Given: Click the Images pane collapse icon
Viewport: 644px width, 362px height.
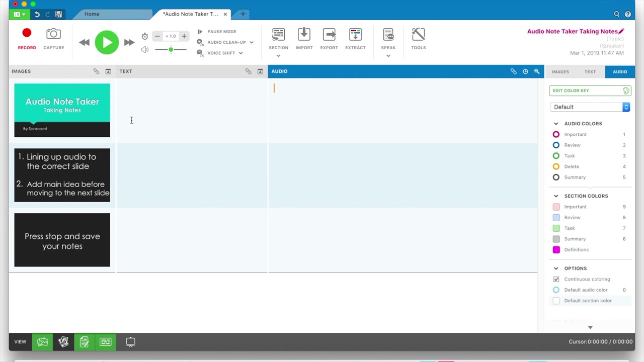Looking at the screenshot, I should pos(108,71).
